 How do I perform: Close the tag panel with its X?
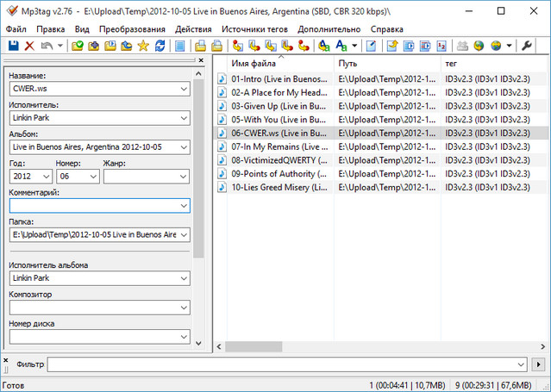(201, 60)
